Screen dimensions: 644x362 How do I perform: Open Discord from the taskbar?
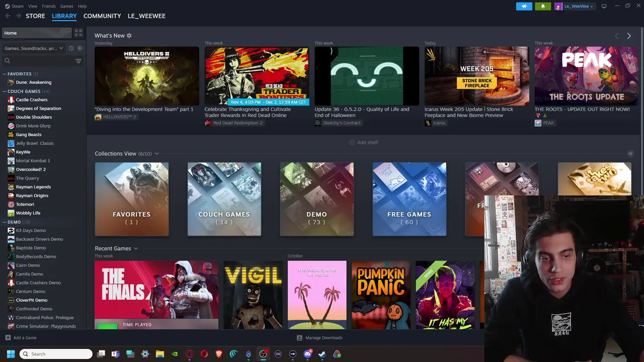coord(307,354)
